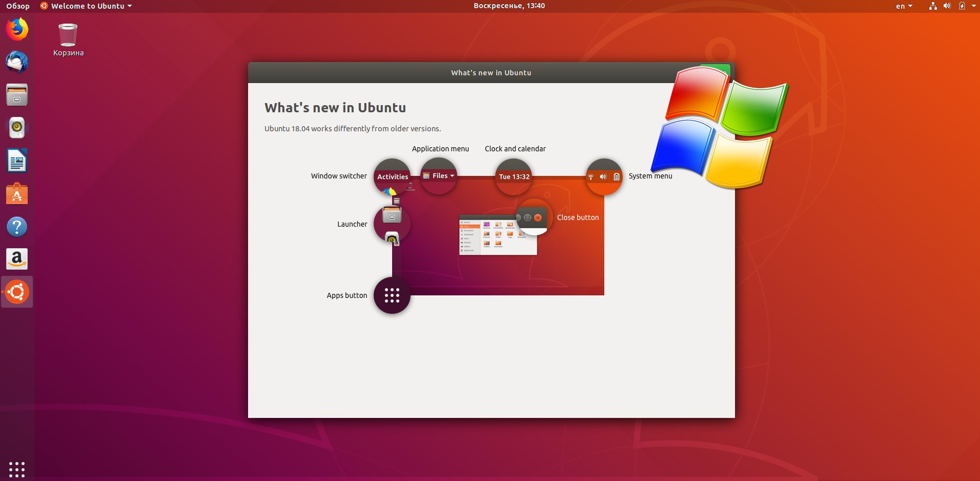Viewport: 980px width, 481px height.
Task: Click the Clock and calendar label
Action: click(x=515, y=149)
